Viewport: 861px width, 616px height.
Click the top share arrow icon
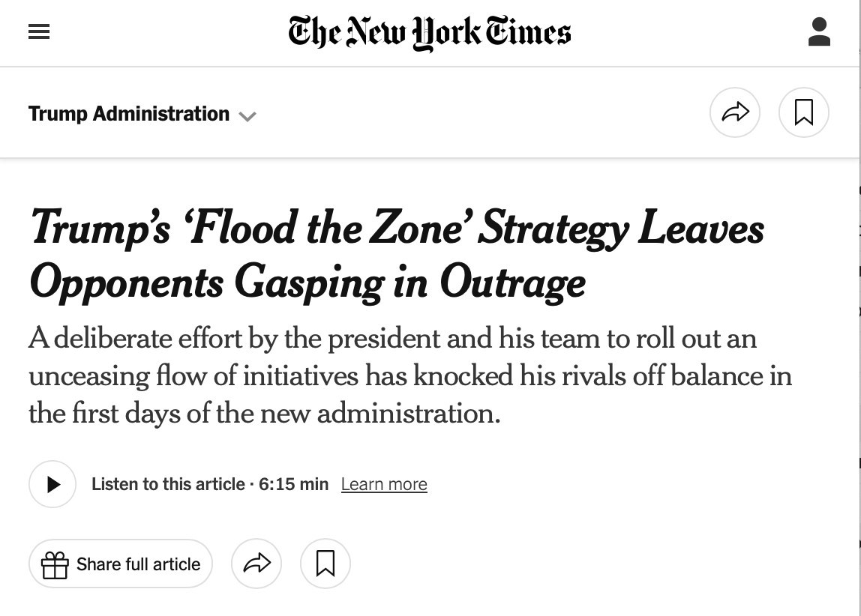click(735, 112)
